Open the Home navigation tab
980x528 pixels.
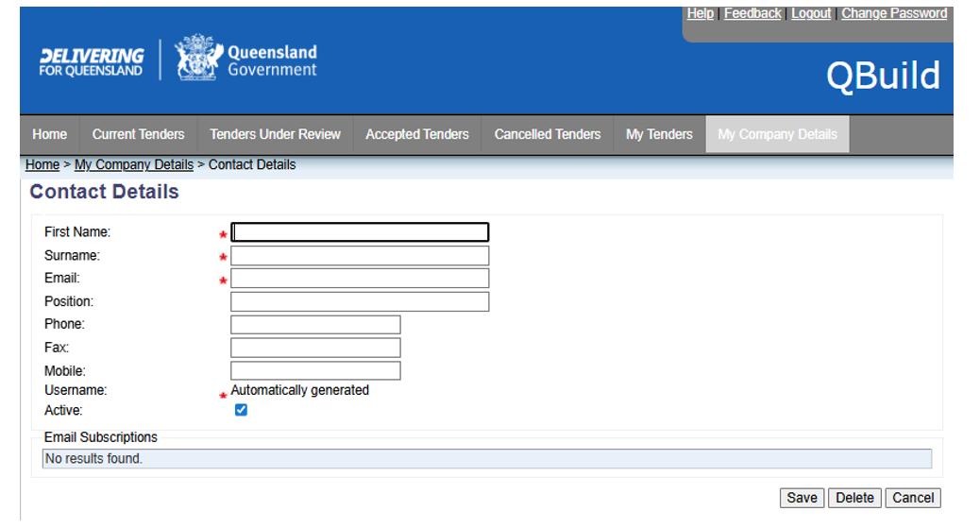click(x=50, y=134)
